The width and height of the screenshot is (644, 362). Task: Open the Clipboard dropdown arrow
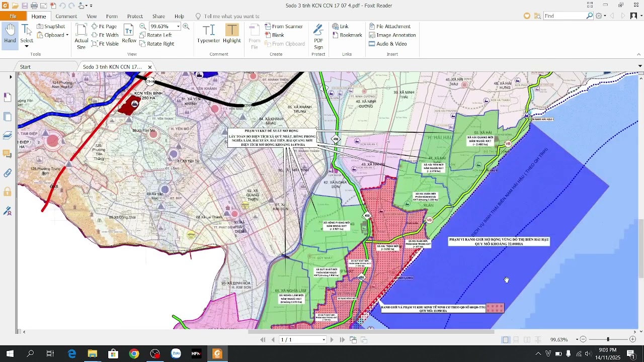(67, 35)
